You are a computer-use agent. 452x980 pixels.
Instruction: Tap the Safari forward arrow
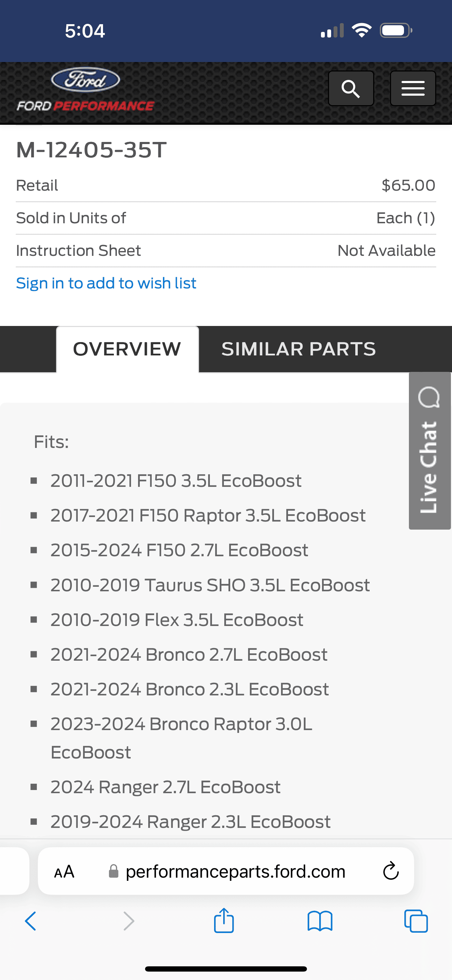tap(129, 921)
